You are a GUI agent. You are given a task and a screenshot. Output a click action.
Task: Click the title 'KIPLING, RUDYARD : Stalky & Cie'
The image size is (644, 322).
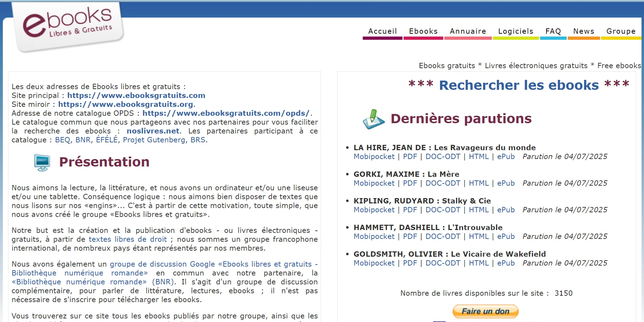tap(422, 201)
